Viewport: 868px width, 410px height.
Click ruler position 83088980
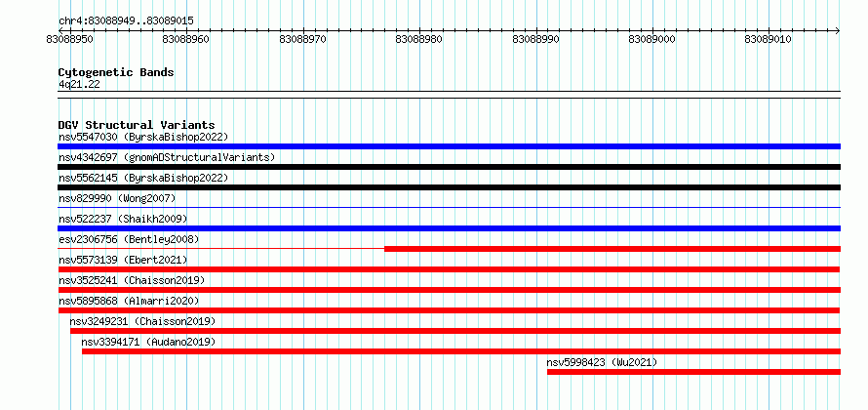[419, 39]
